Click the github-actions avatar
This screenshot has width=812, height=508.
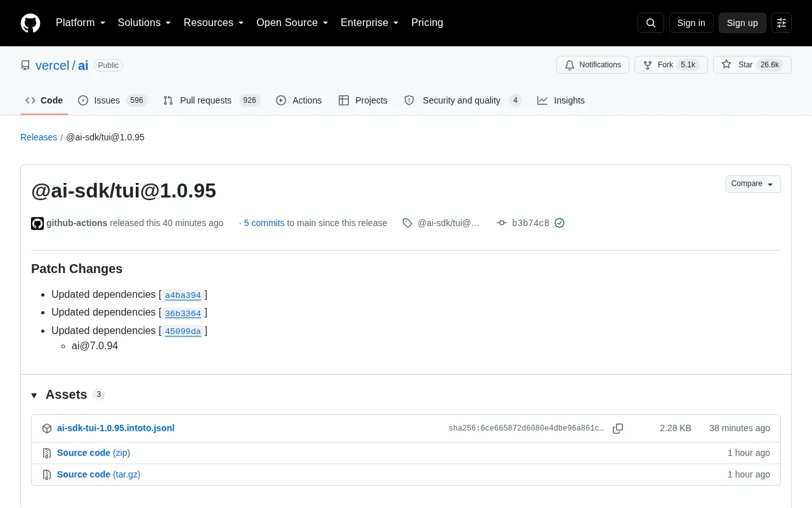click(x=37, y=223)
